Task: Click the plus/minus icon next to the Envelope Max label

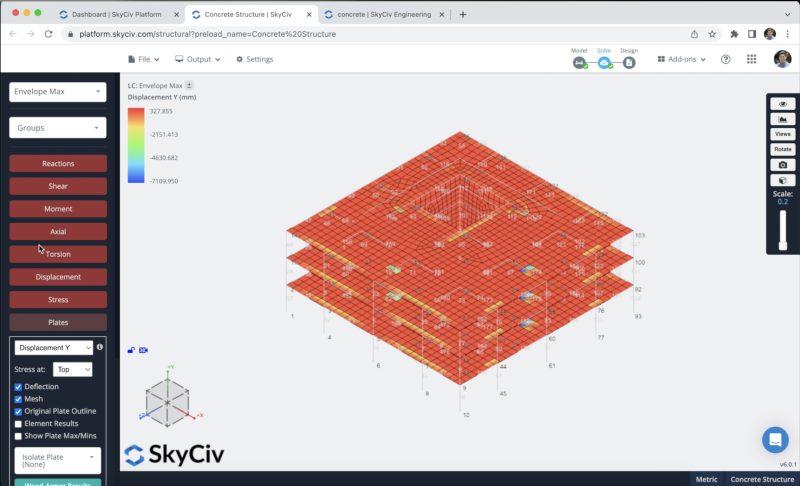Action: 189,85
